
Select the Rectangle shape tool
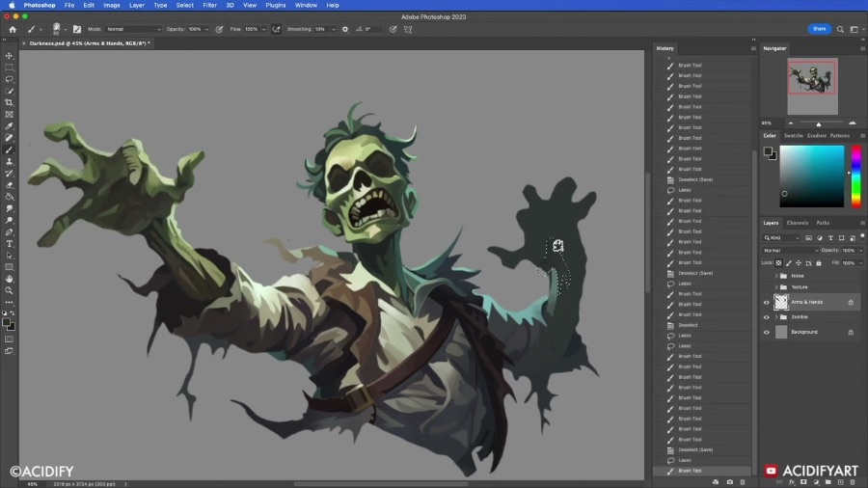pyautogui.click(x=9, y=267)
